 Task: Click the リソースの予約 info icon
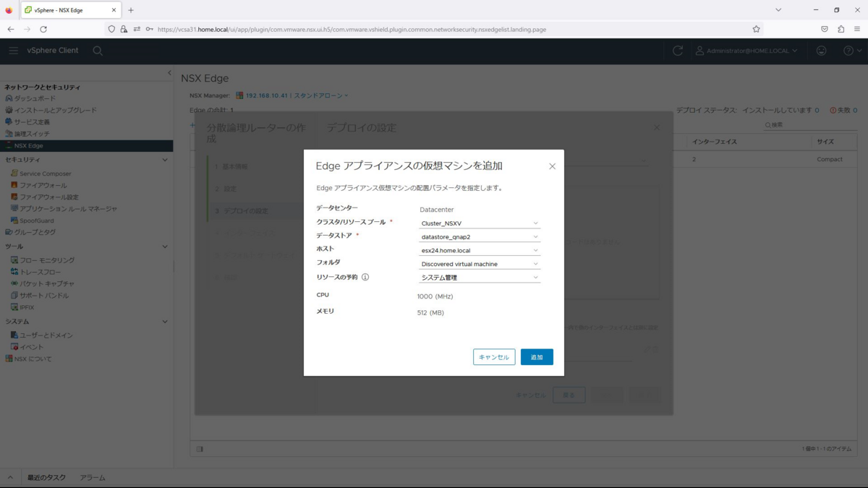pos(365,277)
